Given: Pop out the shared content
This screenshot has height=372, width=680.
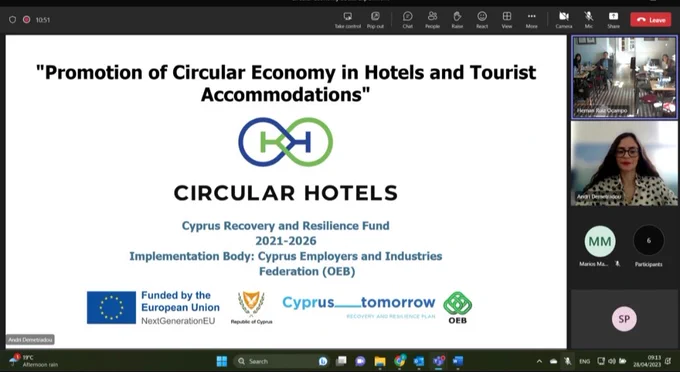Looking at the screenshot, I should [x=375, y=20].
